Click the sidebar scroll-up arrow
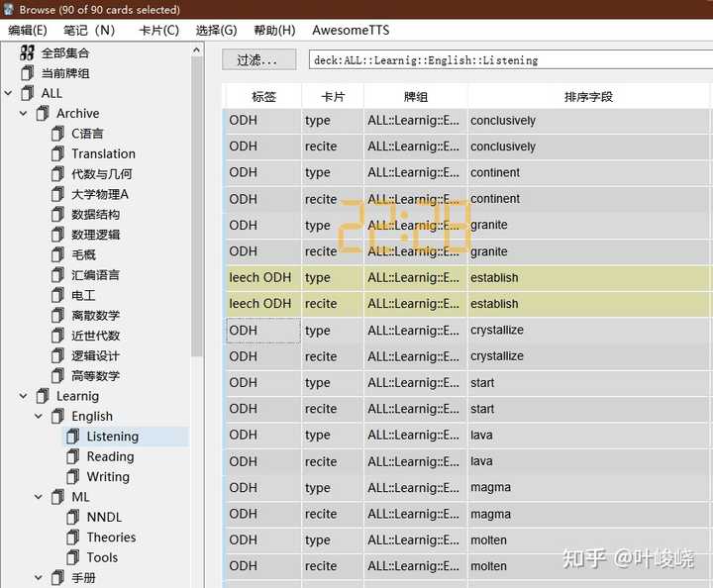Viewport: 713px width, 588px height. tap(196, 49)
